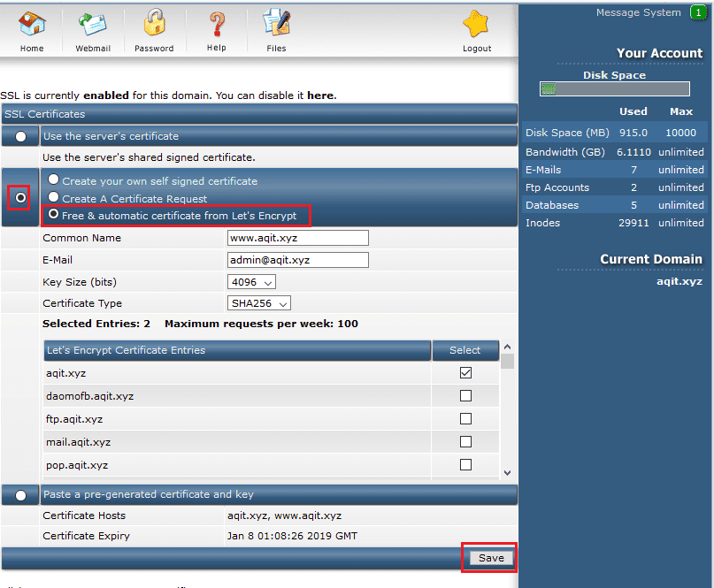This screenshot has width=714, height=588.
Task: Open Message System notification badge
Action: (x=698, y=12)
